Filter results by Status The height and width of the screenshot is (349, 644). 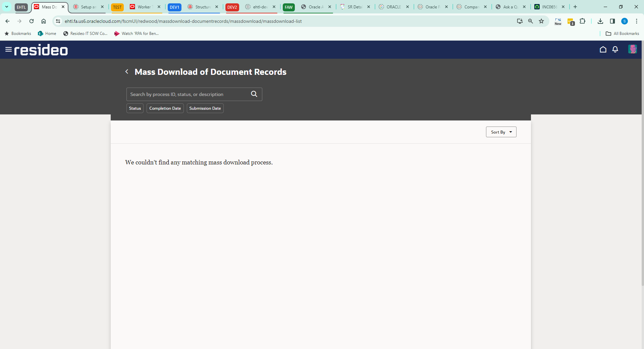[135, 108]
